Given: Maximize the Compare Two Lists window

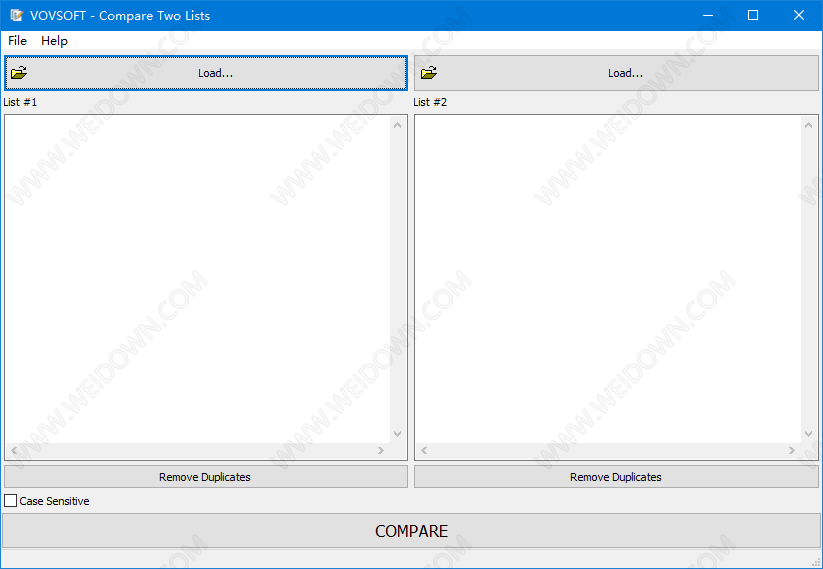Looking at the screenshot, I should pyautogui.click(x=753, y=15).
